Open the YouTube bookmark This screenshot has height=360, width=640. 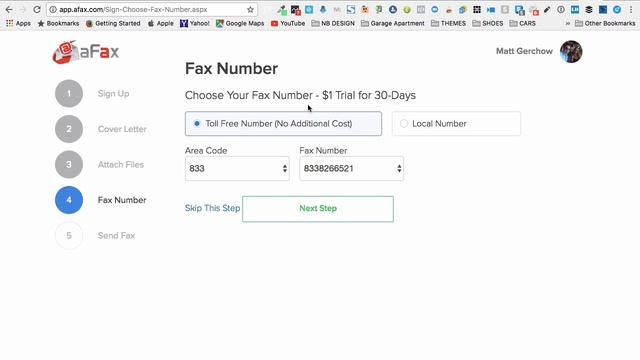coord(288,23)
